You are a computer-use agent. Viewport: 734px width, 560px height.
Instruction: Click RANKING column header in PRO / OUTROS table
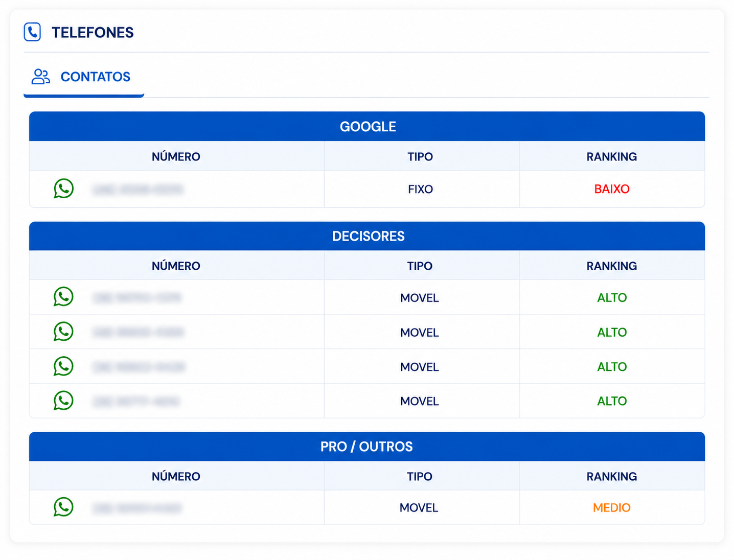611,477
